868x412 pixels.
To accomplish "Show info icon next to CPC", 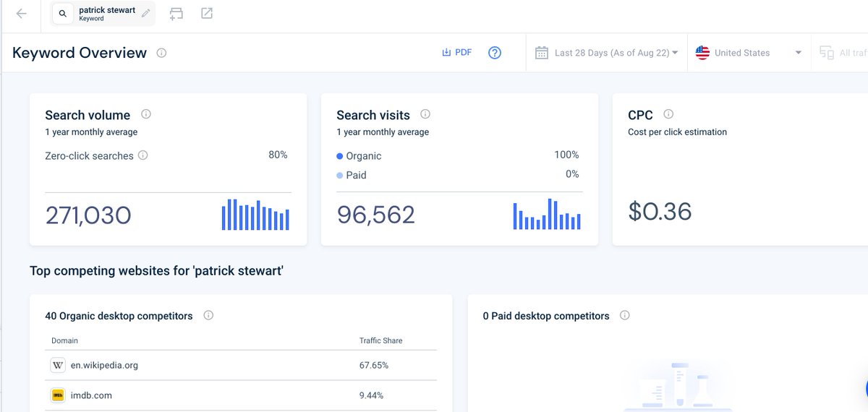I will pos(668,114).
